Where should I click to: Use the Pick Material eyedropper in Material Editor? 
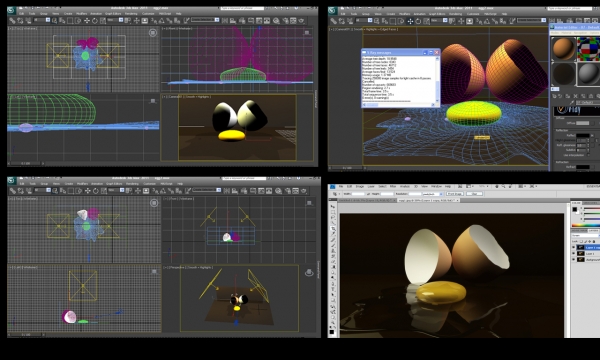pyautogui.click(x=572, y=103)
